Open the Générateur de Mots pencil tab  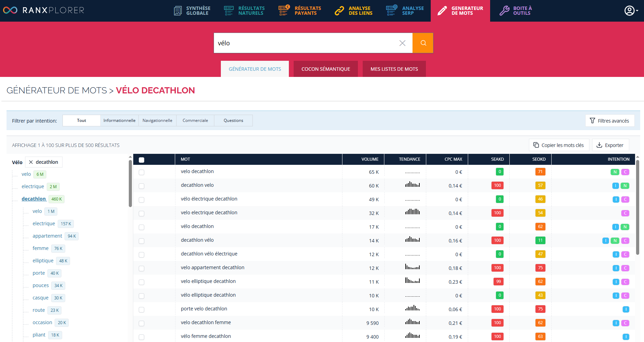460,11
